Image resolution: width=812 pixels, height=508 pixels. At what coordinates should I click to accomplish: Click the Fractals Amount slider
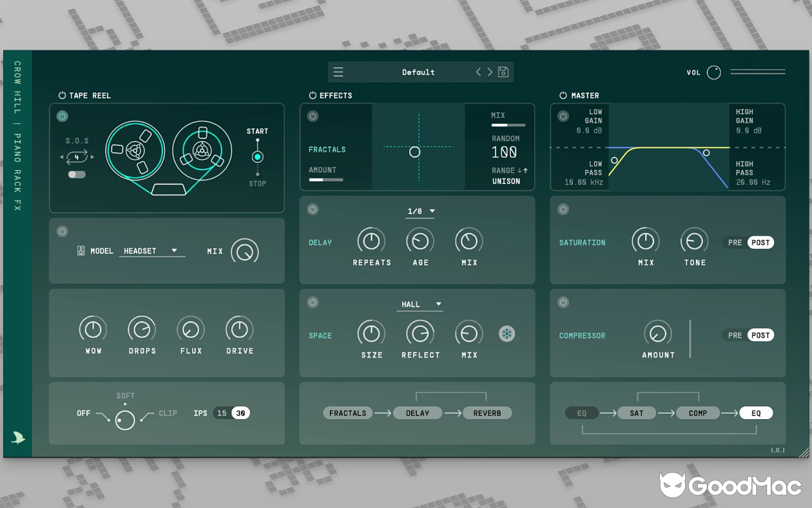pyautogui.click(x=326, y=180)
